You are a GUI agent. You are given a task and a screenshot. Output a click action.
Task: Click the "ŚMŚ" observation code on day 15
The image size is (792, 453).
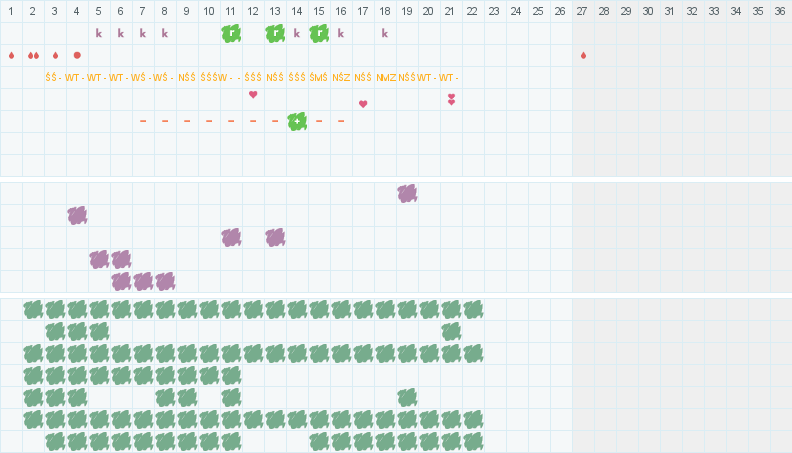tap(318, 77)
